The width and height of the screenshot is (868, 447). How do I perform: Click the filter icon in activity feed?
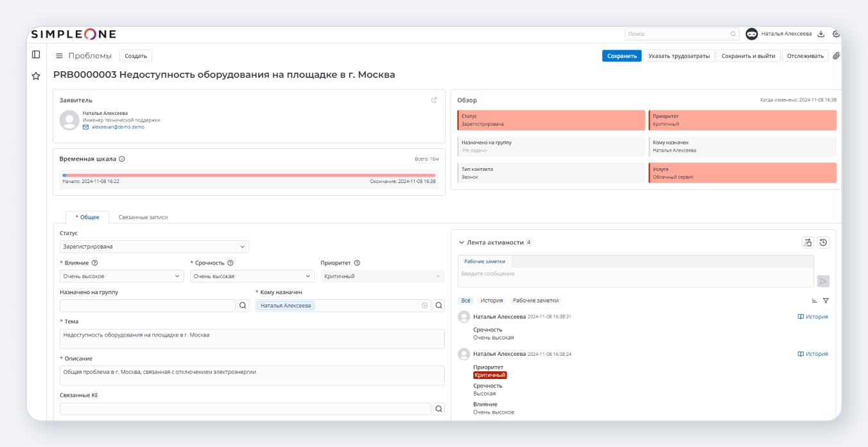826,301
